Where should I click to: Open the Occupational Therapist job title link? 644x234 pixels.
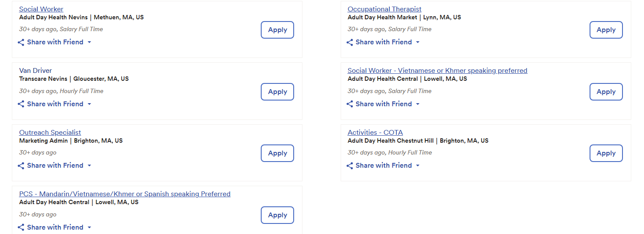pos(384,9)
